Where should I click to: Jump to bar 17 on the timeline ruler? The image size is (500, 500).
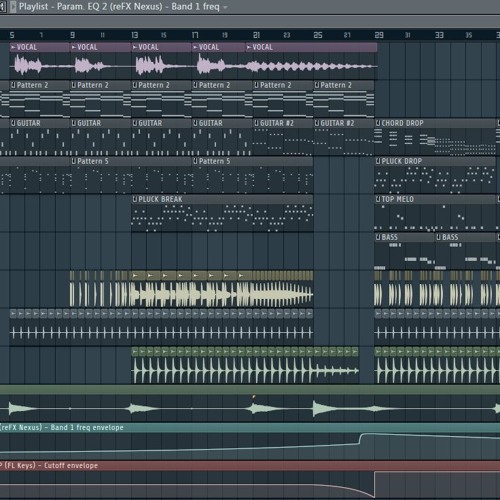click(195, 35)
